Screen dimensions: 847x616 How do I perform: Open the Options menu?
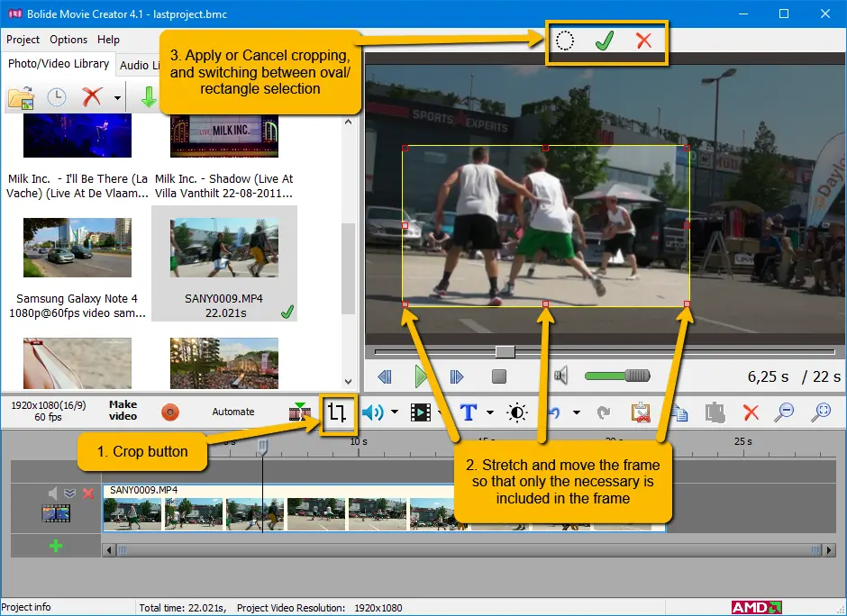click(68, 40)
